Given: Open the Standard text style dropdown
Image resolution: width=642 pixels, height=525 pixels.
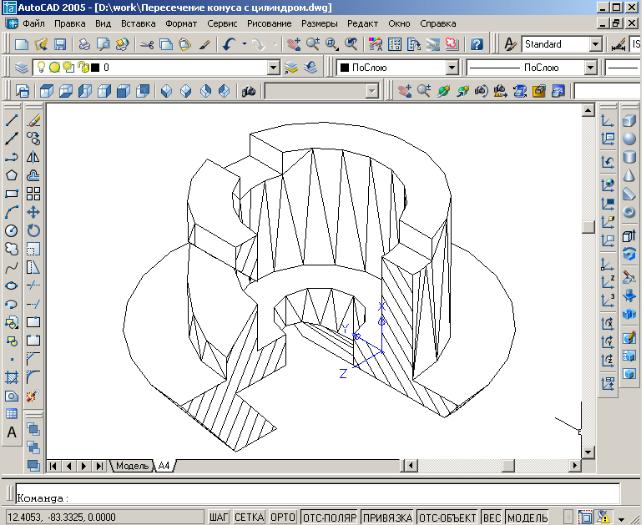Looking at the screenshot, I should click(x=596, y=44).
